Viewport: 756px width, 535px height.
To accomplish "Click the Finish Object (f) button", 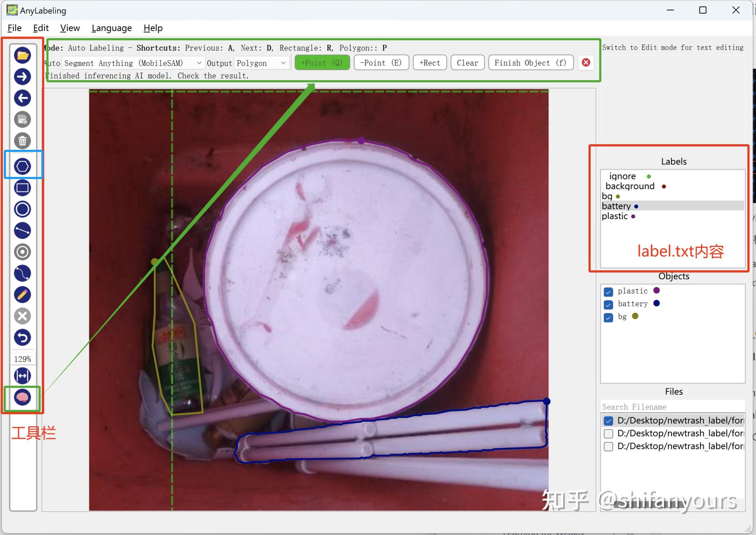I will click(x=530, y=63).
